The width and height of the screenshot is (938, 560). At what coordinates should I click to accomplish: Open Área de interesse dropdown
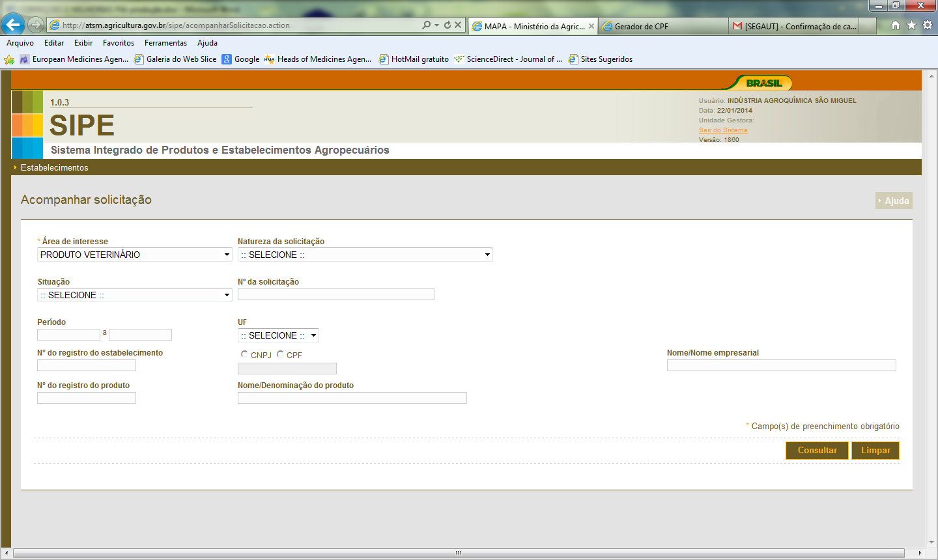point(135,255)
